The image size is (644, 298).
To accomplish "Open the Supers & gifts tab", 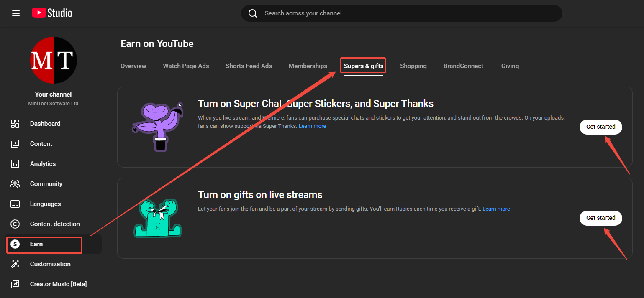I will coord(362,66).
